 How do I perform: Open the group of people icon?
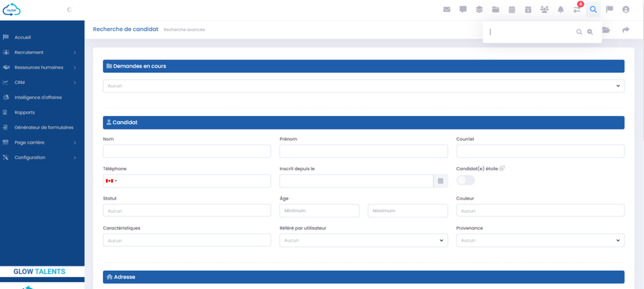pyautogui.click(x=545, y=10)
